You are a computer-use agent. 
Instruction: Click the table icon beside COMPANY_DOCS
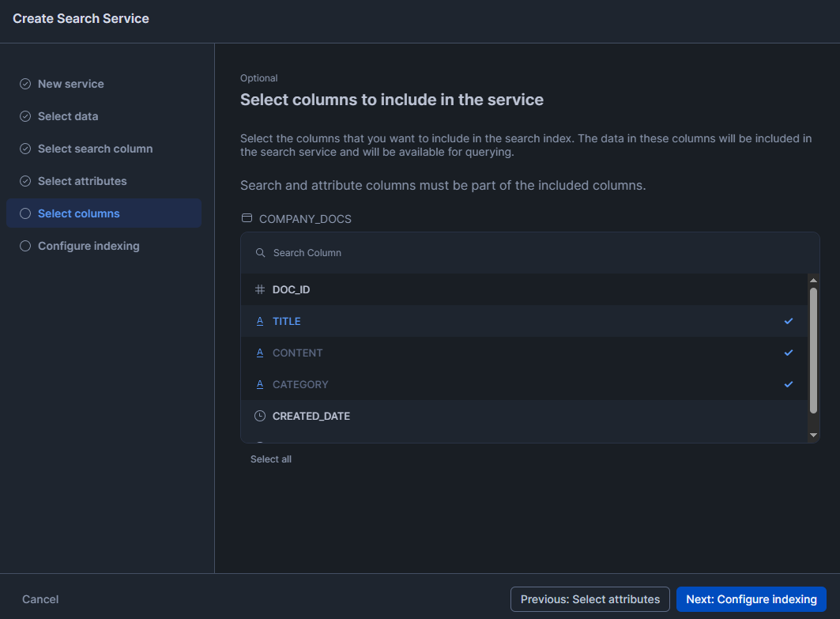(247, 219)
